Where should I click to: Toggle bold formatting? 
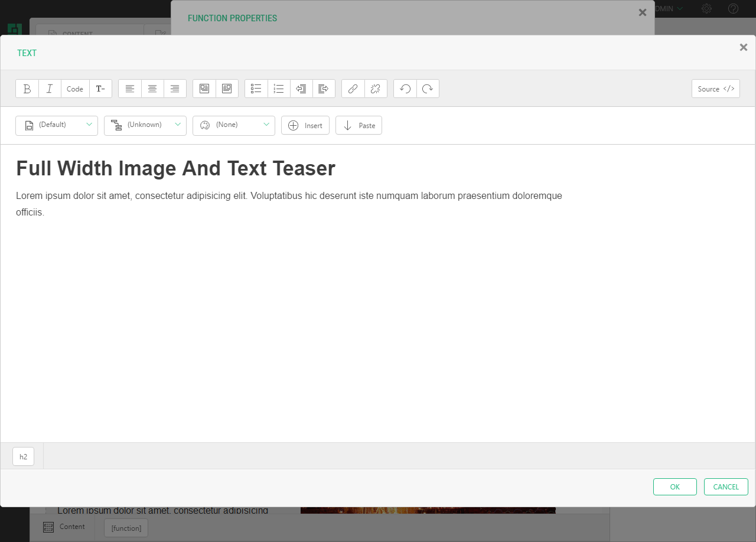[x=27, y=89]
